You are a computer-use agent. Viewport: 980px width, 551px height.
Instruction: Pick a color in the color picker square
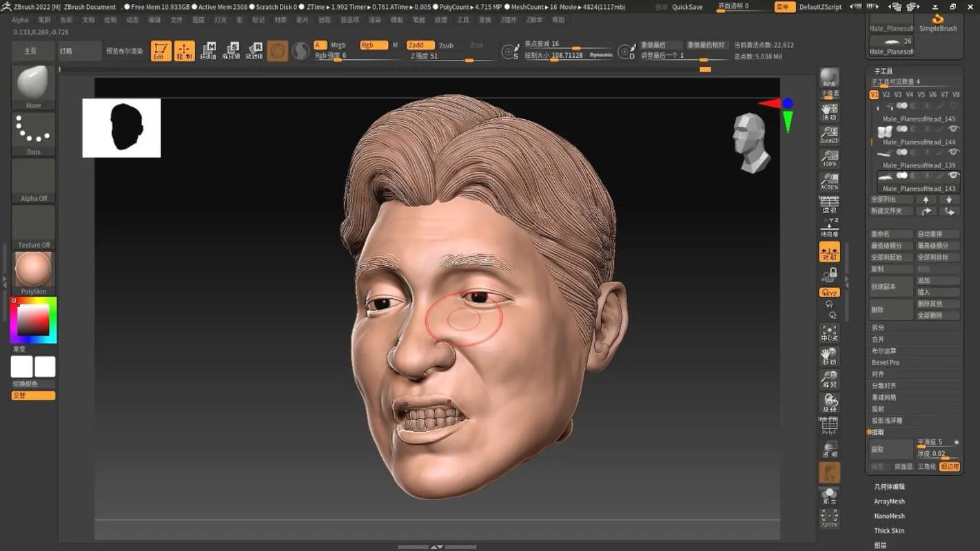(x=32, y=320)
